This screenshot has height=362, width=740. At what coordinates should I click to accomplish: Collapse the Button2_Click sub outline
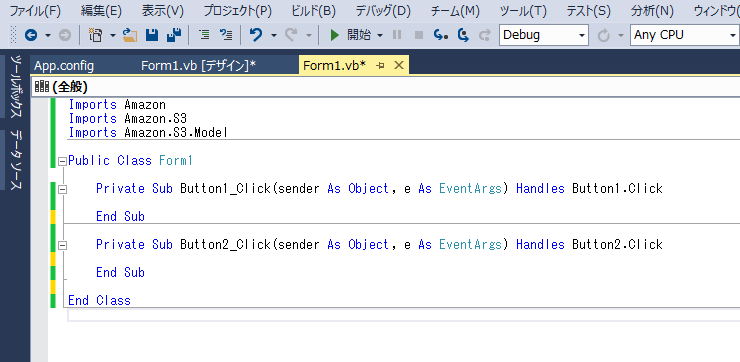coord(62,245)
